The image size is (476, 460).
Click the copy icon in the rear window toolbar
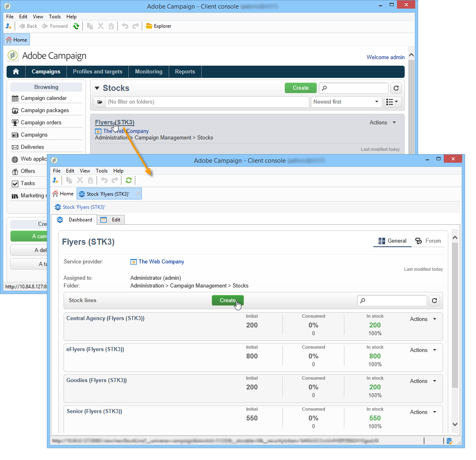pos(90,26)
